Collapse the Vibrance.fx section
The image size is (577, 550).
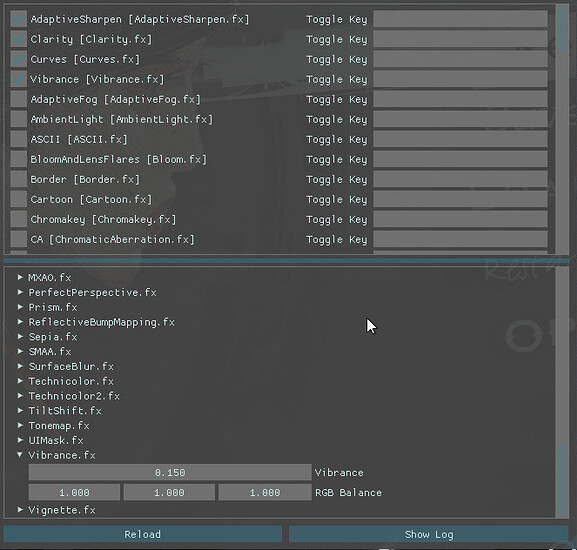click(x=20, y=455)
